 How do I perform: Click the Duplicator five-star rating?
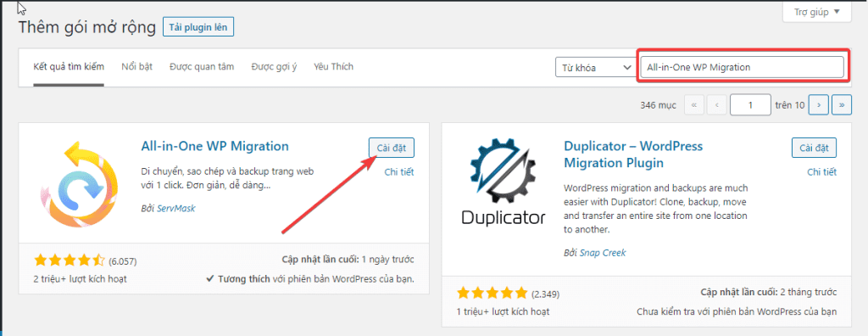[492, 293]
